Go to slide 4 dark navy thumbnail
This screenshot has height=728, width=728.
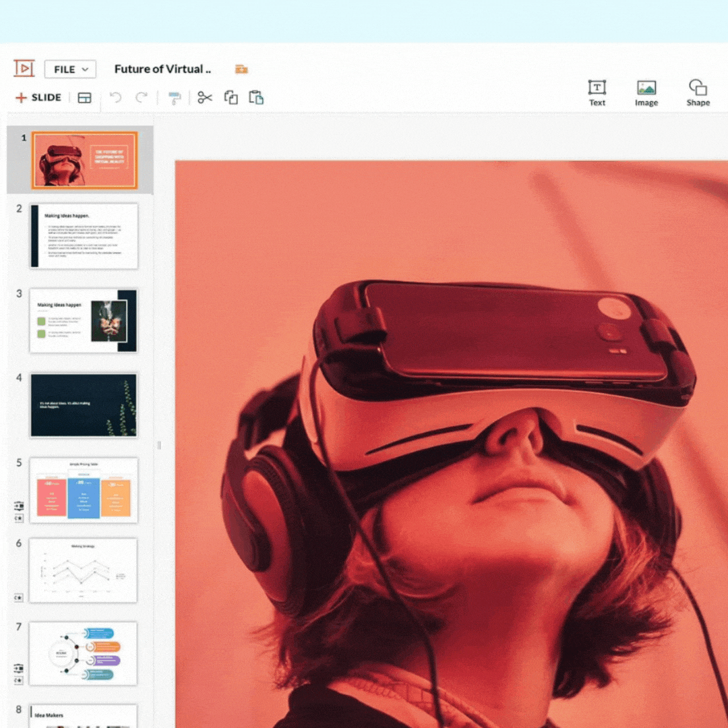click(84, 405)
